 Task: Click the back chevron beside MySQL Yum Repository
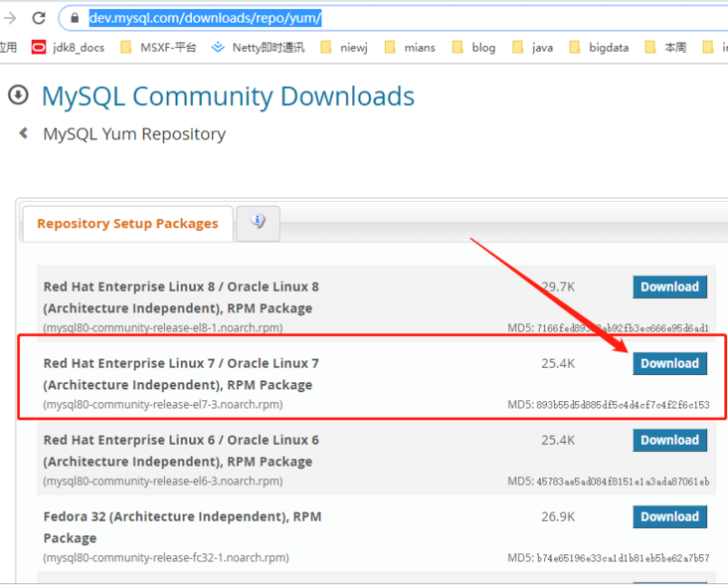pos(23,133)
